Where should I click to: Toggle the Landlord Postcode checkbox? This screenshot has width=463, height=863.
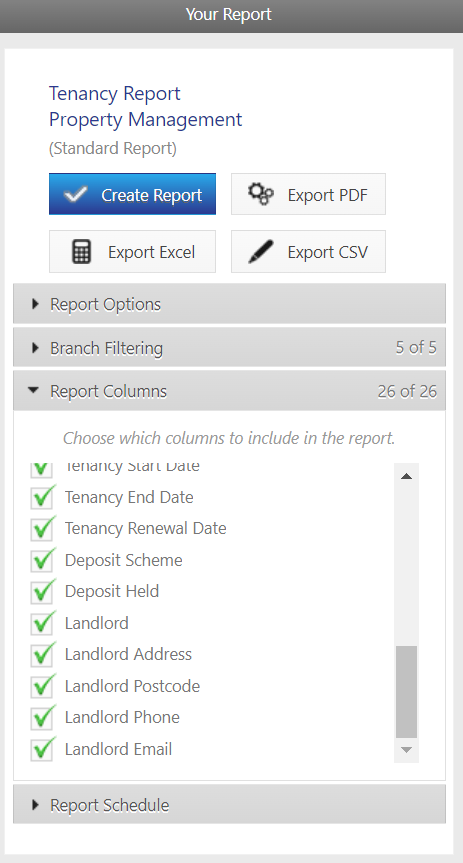click(42, 686)
